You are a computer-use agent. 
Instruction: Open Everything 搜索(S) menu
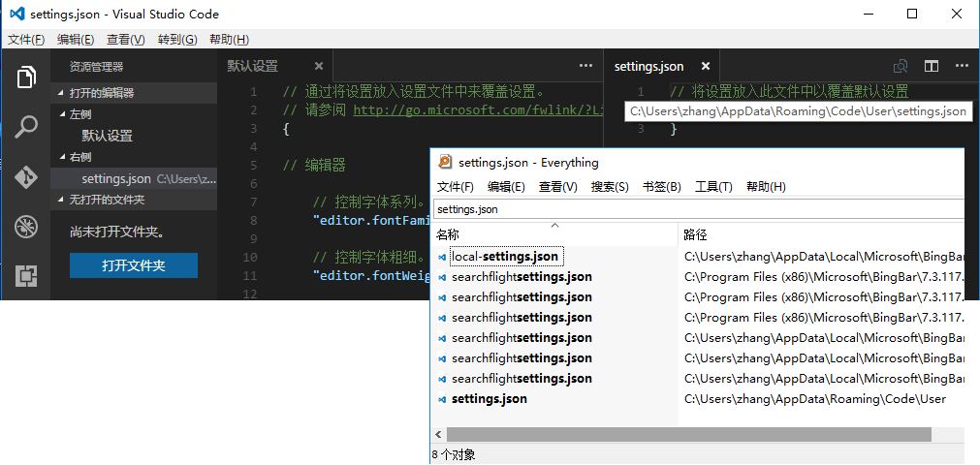coord(610,187)
